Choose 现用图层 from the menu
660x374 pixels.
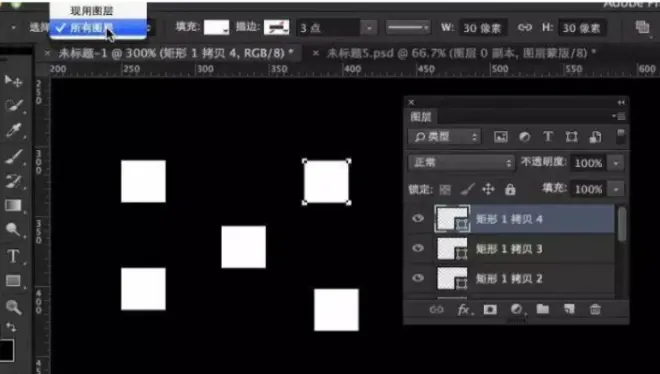[91, 11]
